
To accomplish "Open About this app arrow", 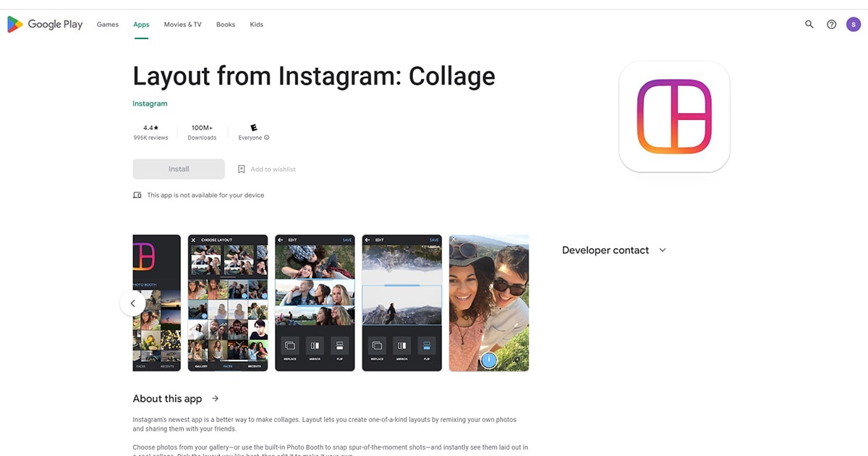I will click(x=215, y=399).
